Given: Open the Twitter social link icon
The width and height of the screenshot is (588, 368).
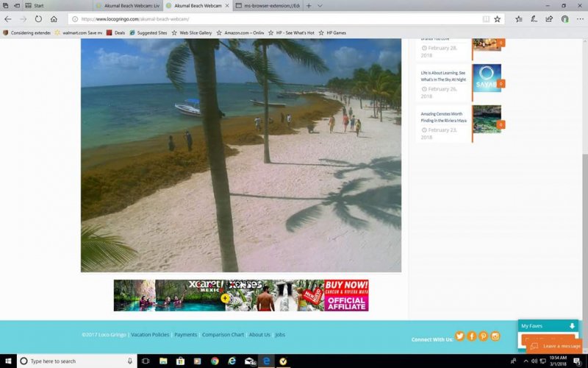Looking at the screenshot, I should tap(459, 336).
